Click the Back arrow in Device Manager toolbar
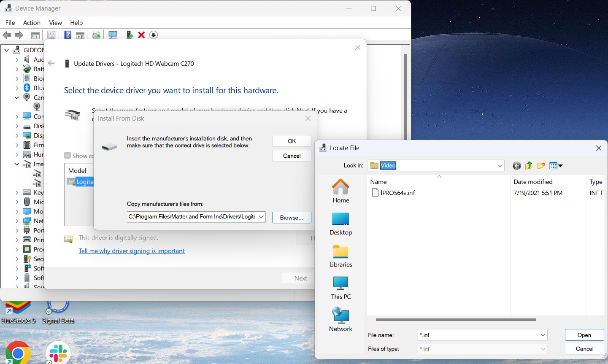This screenshot has height=364, width=608. coord(7,35)
